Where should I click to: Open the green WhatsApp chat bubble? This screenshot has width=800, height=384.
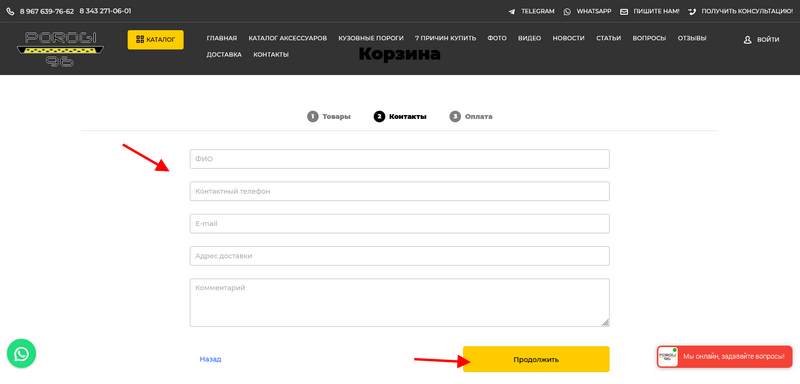coord(21,353)
